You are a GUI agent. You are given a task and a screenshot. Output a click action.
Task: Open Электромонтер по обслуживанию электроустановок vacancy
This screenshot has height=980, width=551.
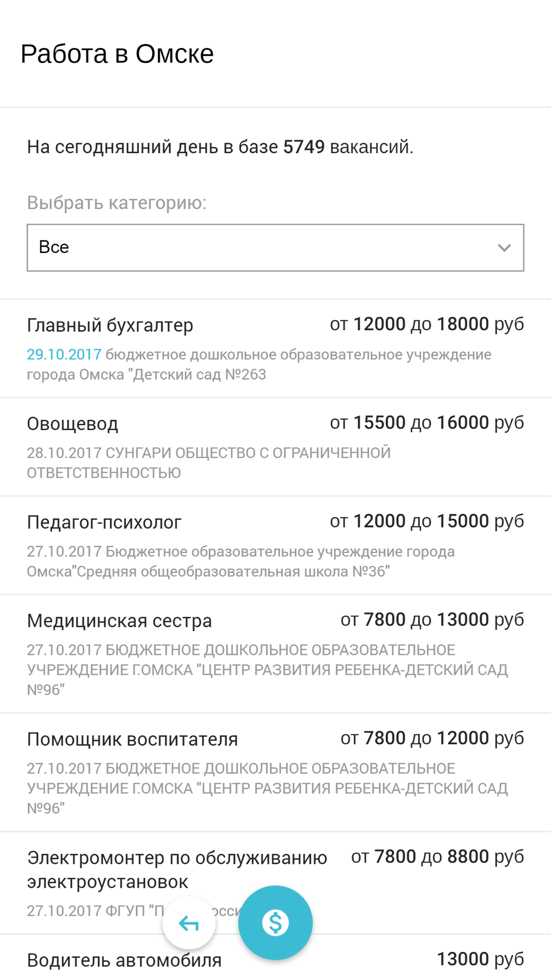(x=275, y=884)
